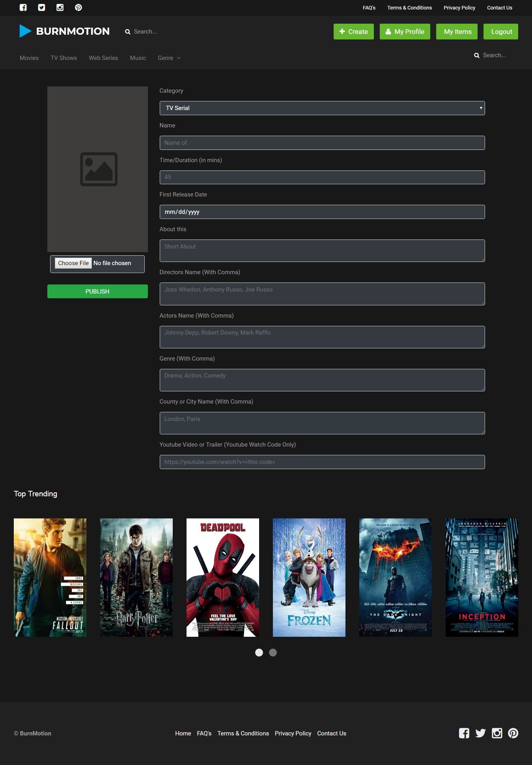Open the Harry Potter poster

tap(136, 578)
